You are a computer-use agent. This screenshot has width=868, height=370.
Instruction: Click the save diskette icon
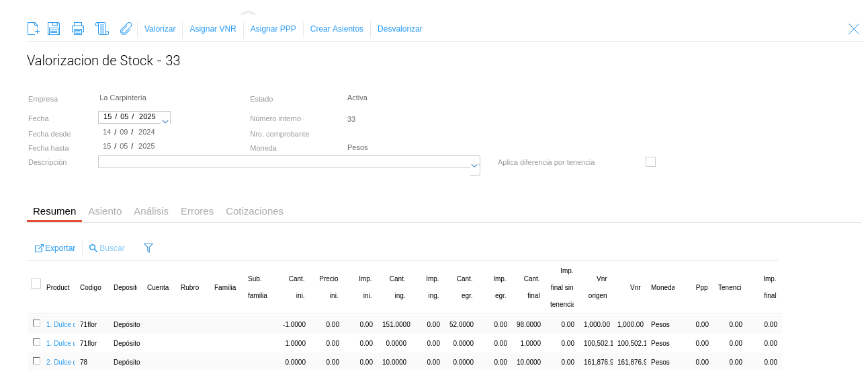click(54, 29)
